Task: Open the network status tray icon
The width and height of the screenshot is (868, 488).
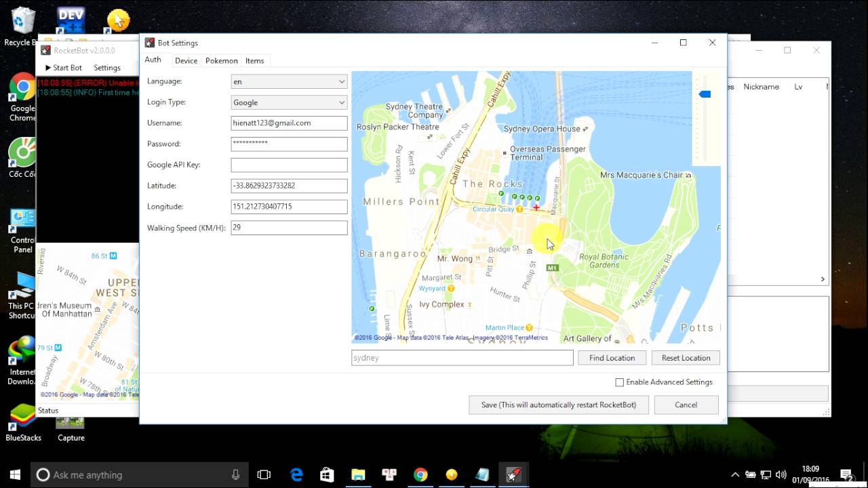Action: click(x=766, y=474)
